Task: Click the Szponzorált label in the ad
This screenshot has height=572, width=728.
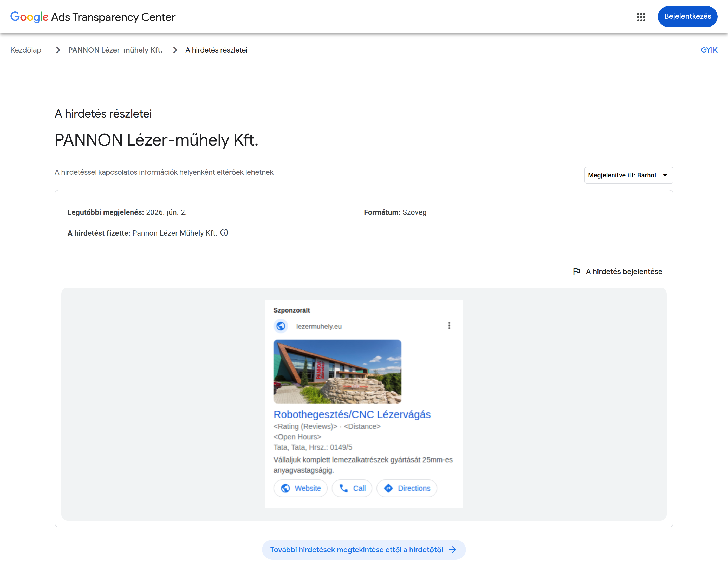Action: pyautogui.click(x=292, y=310)
